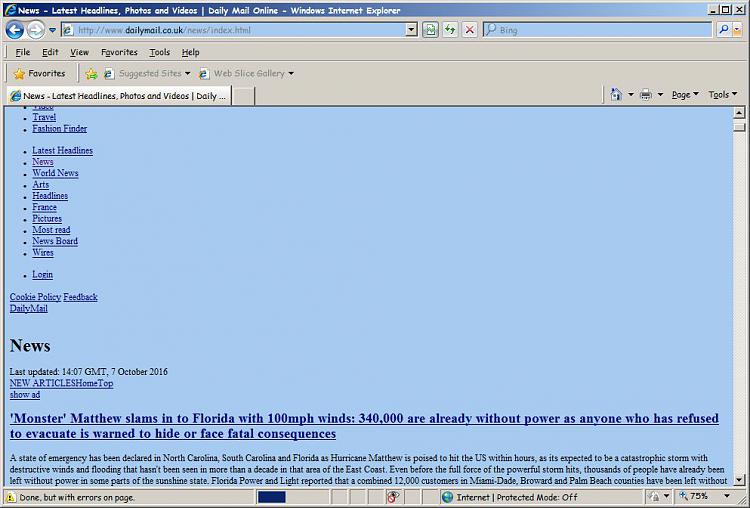Open the Latest Headlines link

tap(62, 151)
